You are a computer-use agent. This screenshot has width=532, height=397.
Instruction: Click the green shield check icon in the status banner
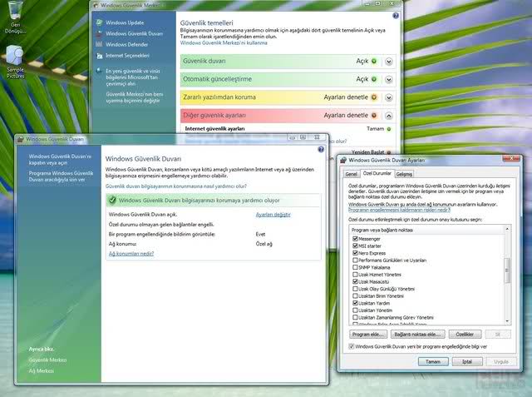point(112,201)
